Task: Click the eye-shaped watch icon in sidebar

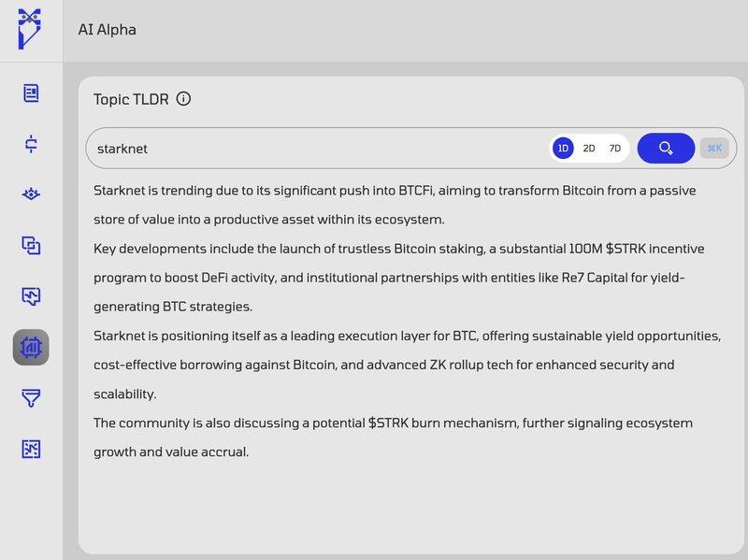Action: pyautogui.click(x=31, y=194)
